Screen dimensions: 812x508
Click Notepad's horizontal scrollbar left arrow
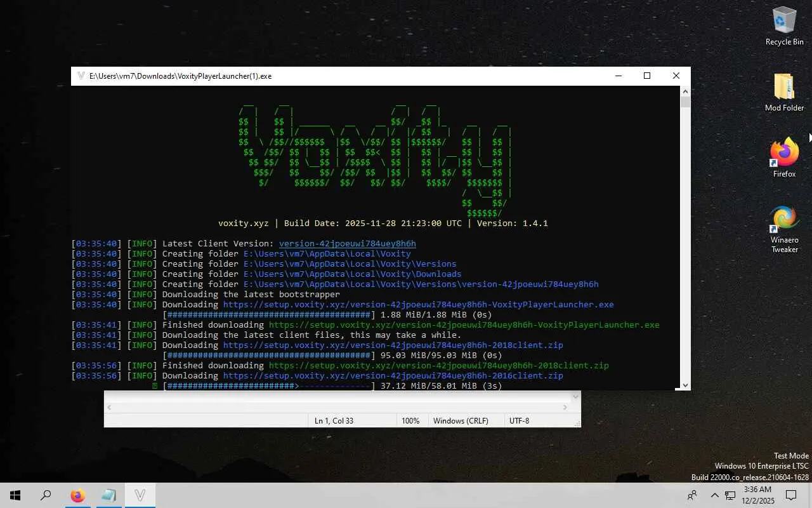tap(109, 407)
